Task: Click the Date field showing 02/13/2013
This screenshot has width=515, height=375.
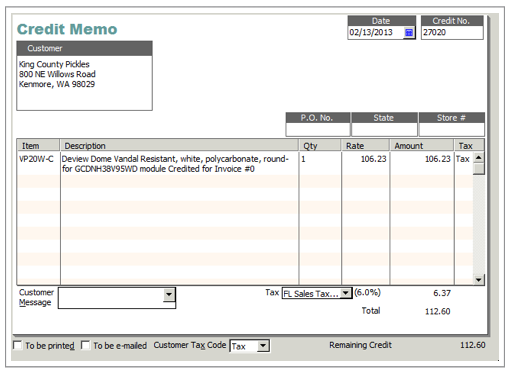Action: coord(376,32)
